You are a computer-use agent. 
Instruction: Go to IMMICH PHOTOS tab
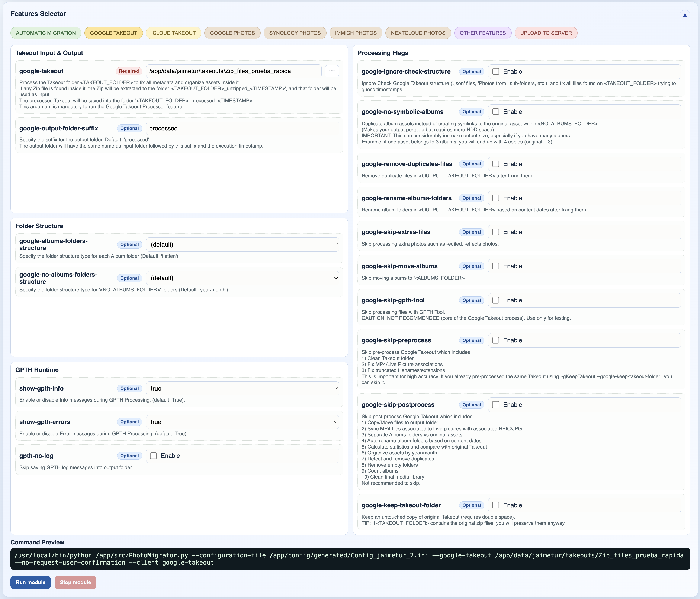[356, 33]
